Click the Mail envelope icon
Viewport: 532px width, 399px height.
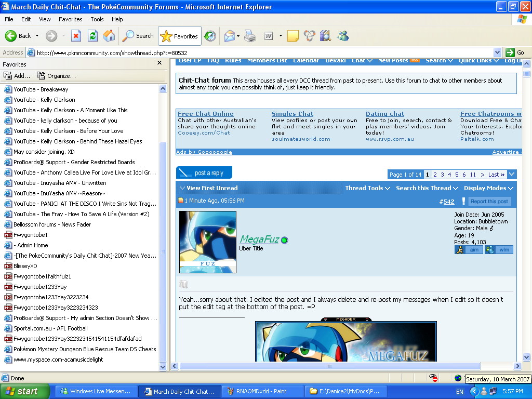pos(229,36)
